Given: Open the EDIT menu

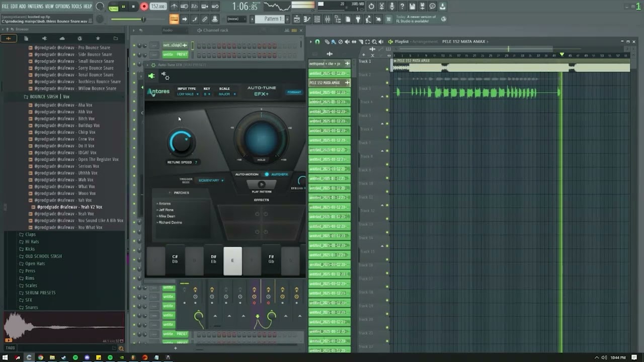Looking at the screenshot, I should 14,6.
